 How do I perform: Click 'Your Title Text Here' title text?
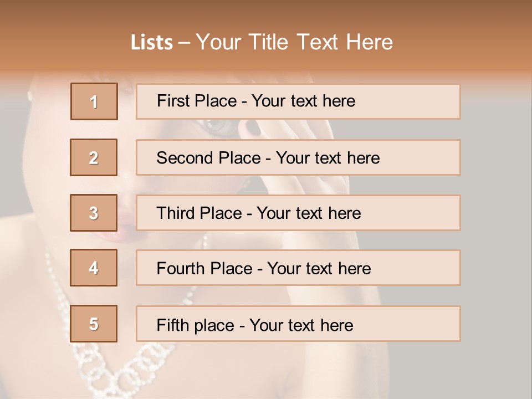coord(294,43)
